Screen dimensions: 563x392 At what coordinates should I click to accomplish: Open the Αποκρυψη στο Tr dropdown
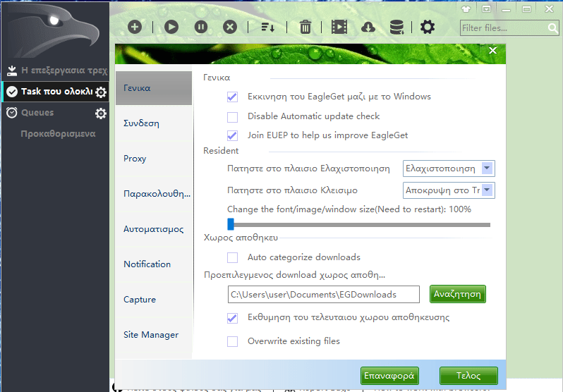449,190
